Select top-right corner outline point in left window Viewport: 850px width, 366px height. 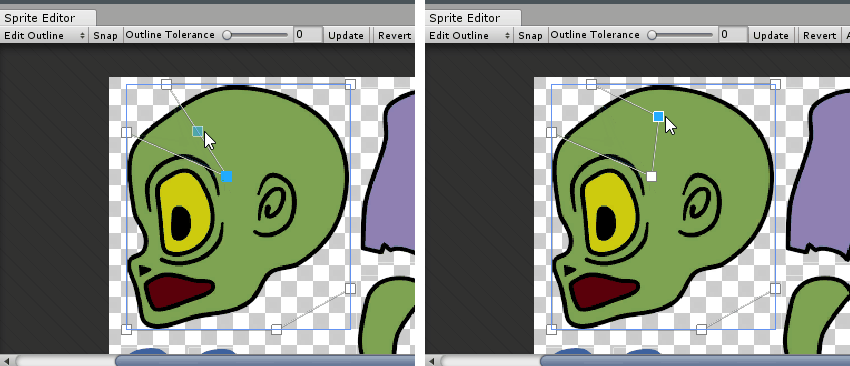[x=350, y=84]
